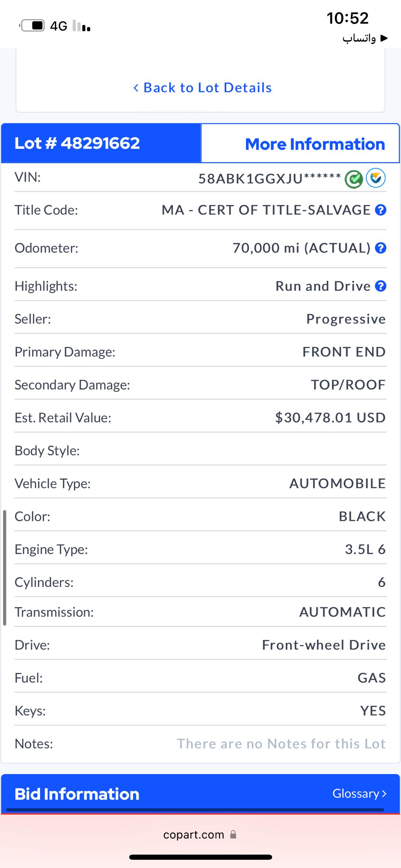
Task: Tap the cellular signal bars icon
Action: click(x=82, y=26)
